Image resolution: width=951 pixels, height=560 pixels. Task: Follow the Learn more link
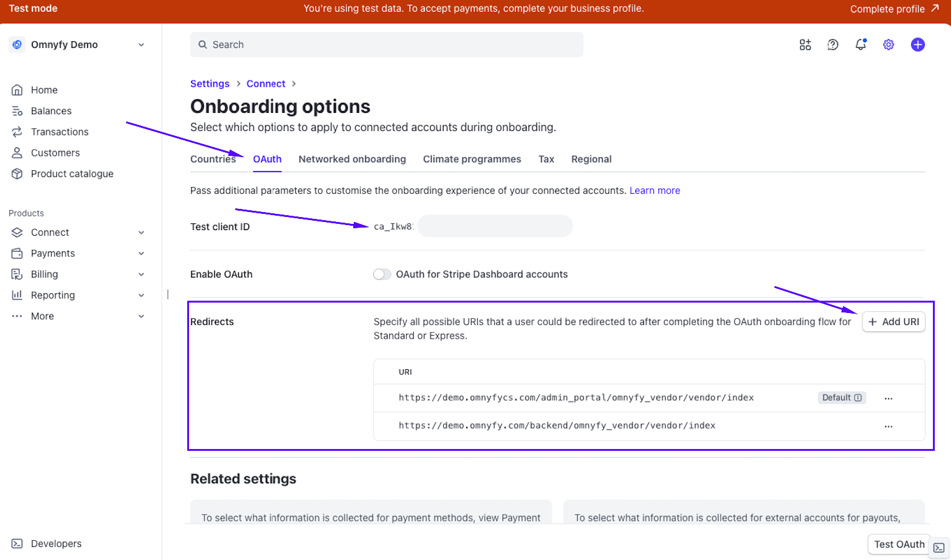(655, 190)
